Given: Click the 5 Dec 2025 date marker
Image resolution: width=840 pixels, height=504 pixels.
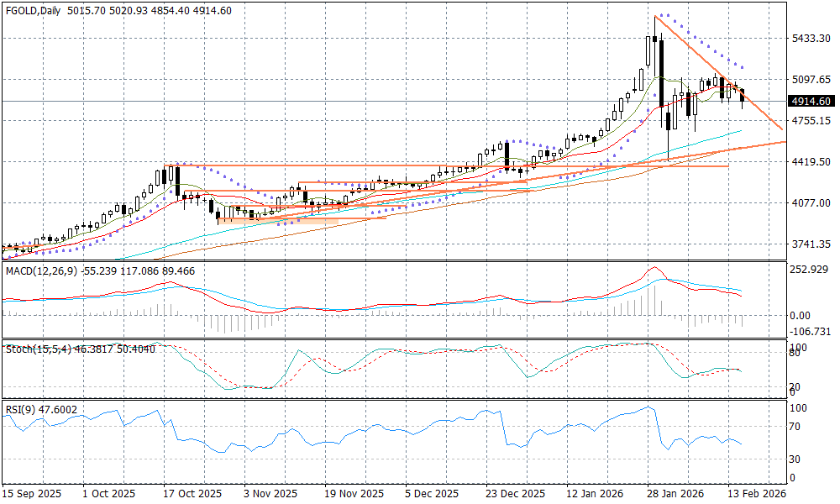Looking at the screenshot, I should (432, 494).
